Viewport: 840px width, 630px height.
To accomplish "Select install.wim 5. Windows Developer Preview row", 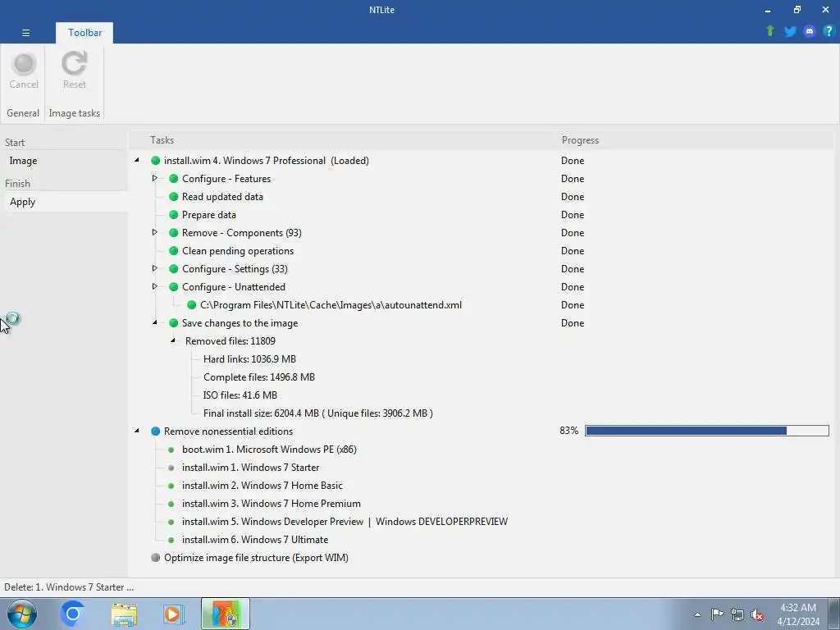I will click(x=345, y=522).
